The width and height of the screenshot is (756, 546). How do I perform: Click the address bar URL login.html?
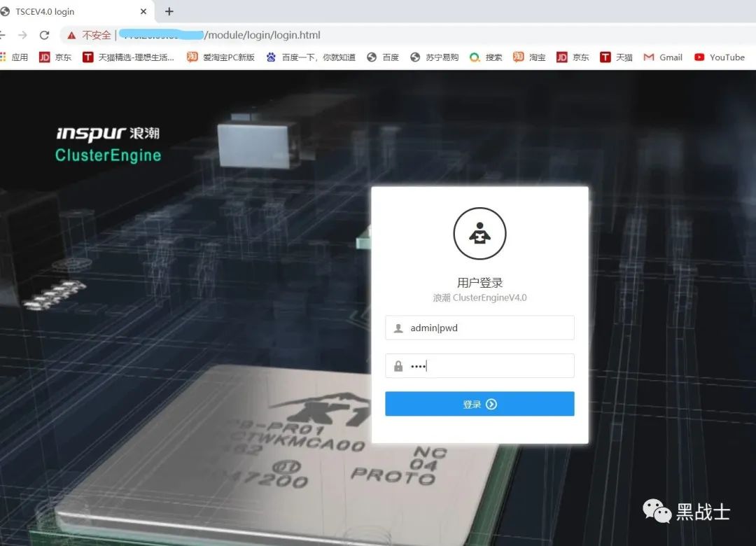tap(262, 35)
